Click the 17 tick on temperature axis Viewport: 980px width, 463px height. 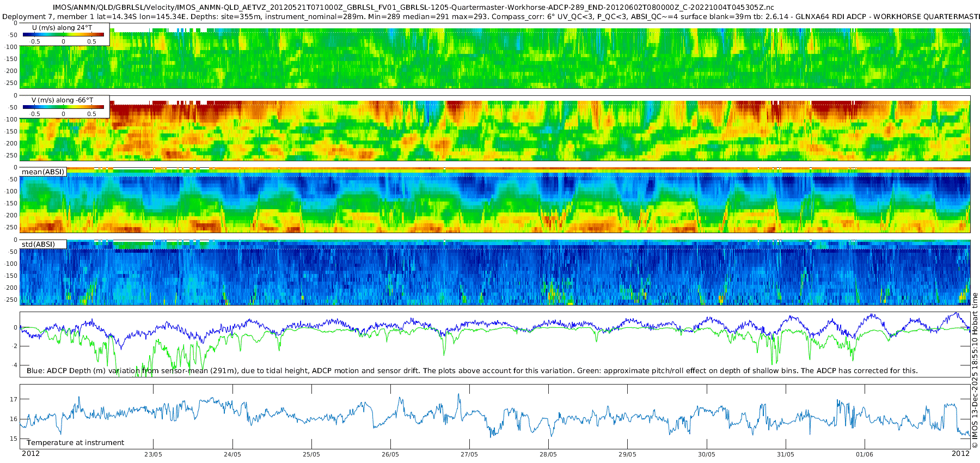coord(14,399)
